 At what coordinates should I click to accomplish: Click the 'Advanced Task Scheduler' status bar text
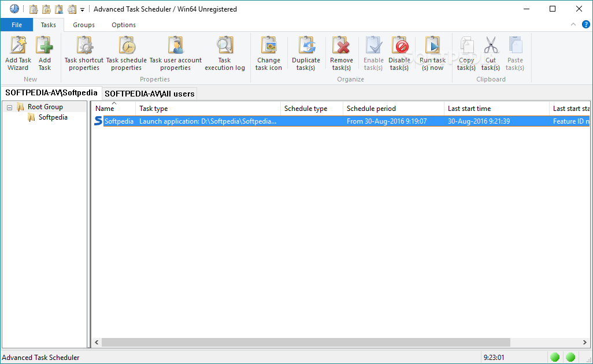pos(40,358)
